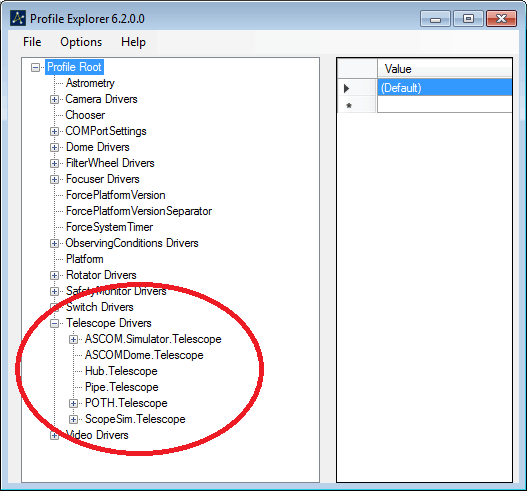
Task: Select the ForcePlatformVersion item
Action: 116,195
